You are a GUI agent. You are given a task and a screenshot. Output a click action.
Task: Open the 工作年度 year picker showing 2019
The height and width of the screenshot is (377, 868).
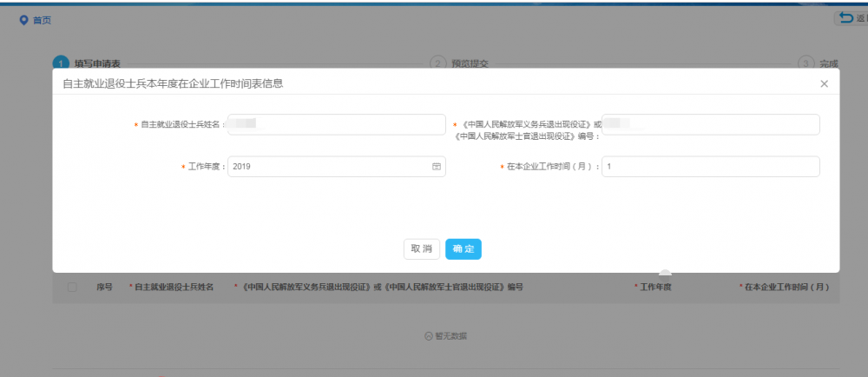[x=330, y=167]
